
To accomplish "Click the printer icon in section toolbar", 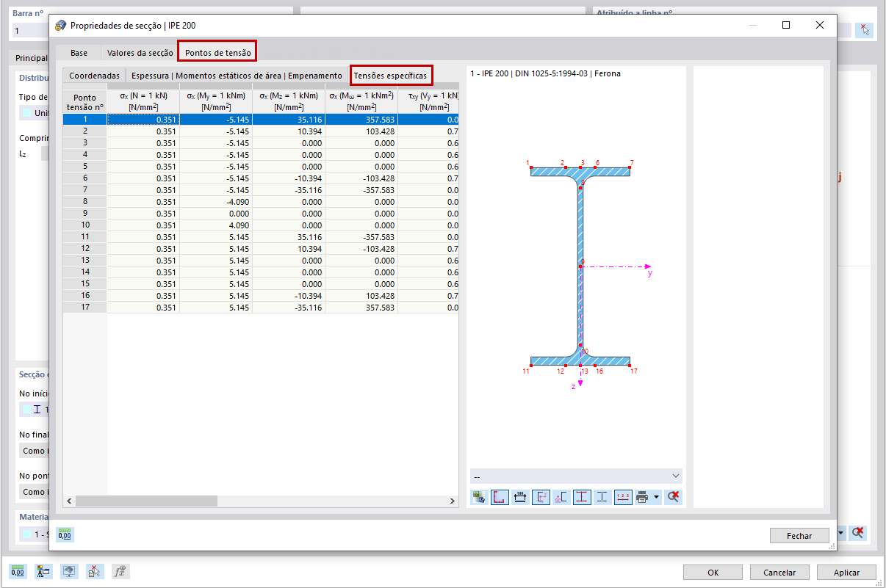I will tap(642, 497).
